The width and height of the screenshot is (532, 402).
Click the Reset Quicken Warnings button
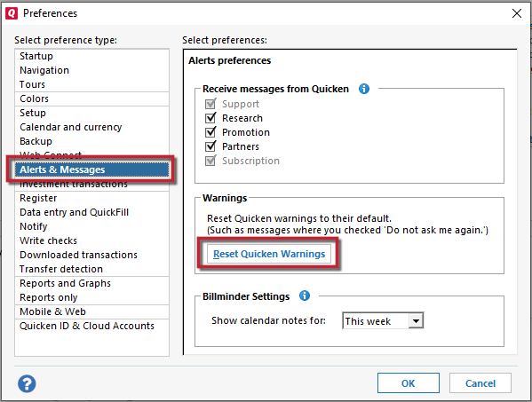269,254
